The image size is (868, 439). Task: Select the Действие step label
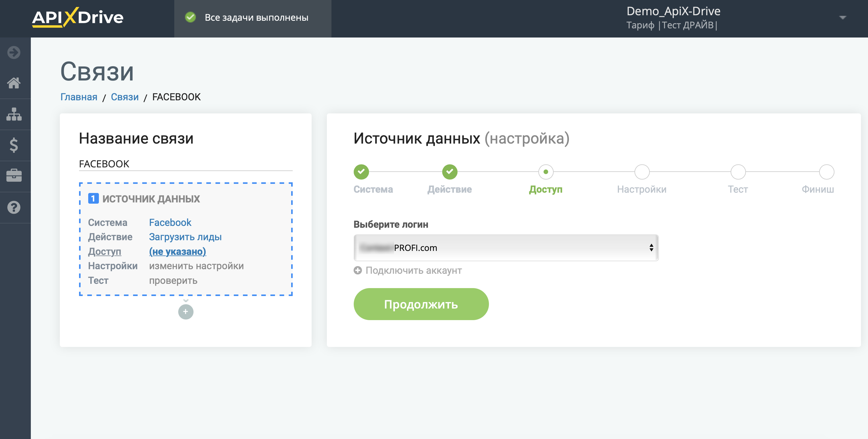450,189
